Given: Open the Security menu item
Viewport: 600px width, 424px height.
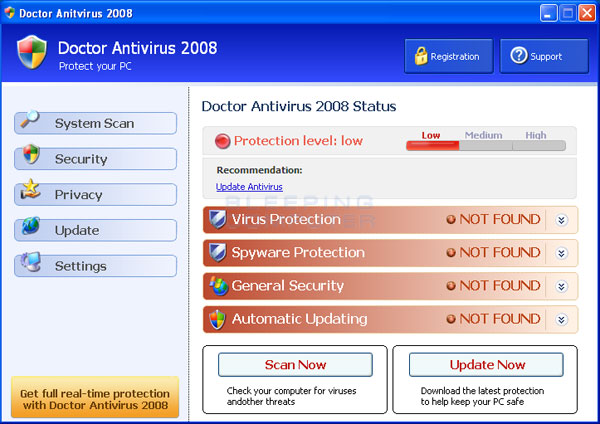Looking at the screenshot, I should [96, 159].
